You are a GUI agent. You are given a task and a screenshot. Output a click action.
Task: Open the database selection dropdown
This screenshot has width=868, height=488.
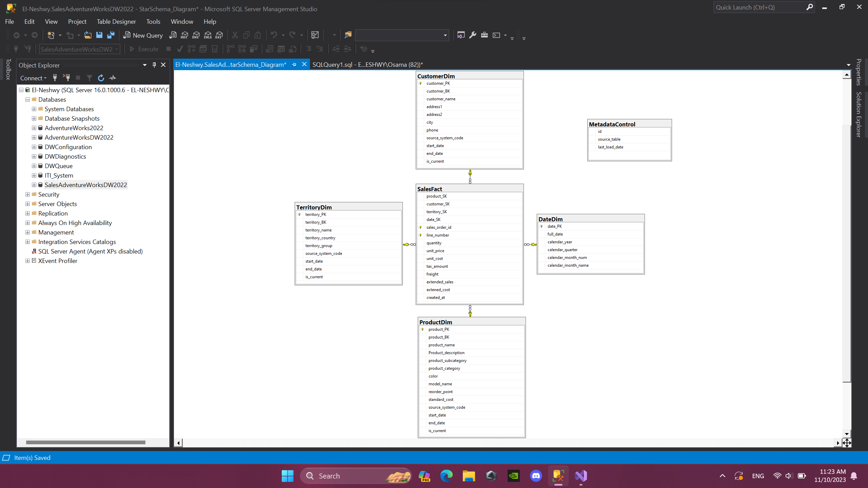pyautogui.click(x=117, y=49)
